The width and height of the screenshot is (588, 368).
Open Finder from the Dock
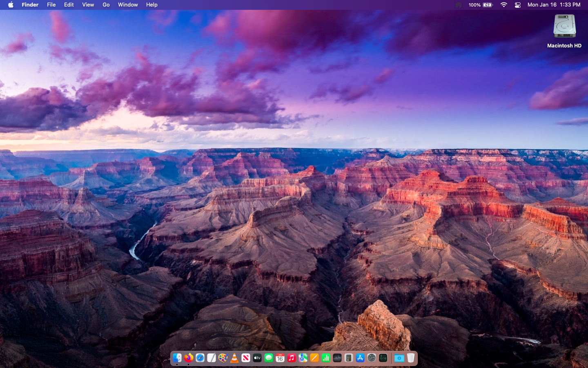(177, 358)
